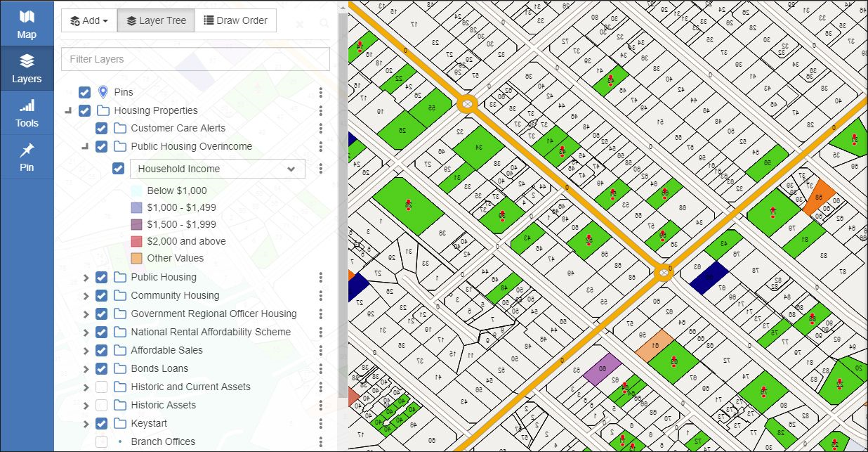Open the Tools sidebar tab
Viewport: 868px width, 452px height.
click(27, 112)
